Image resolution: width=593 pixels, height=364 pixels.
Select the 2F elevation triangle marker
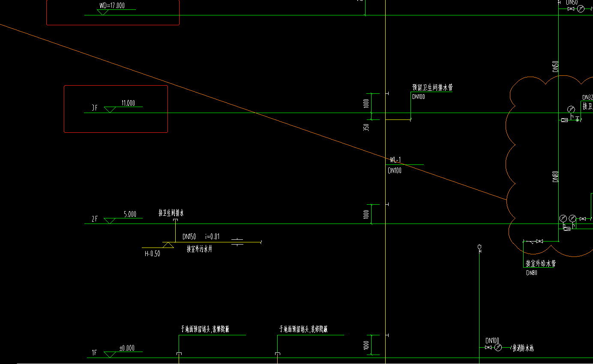point(110,221)
